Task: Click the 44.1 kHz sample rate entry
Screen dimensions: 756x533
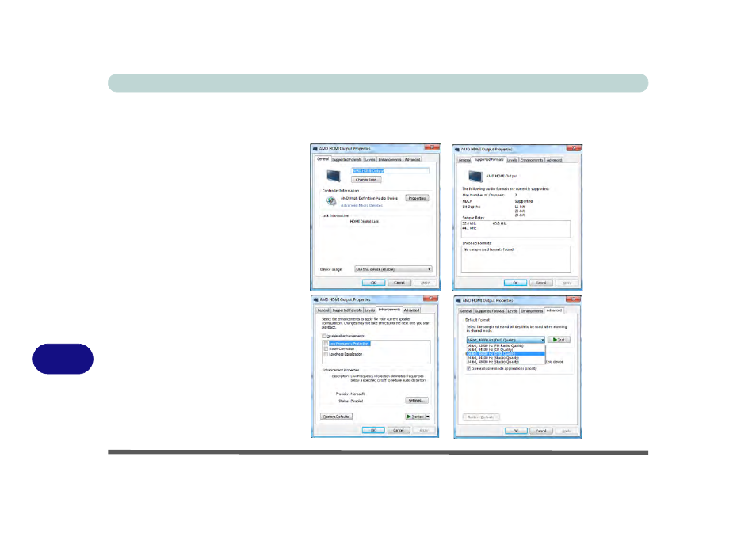Action: pos(469,228)
